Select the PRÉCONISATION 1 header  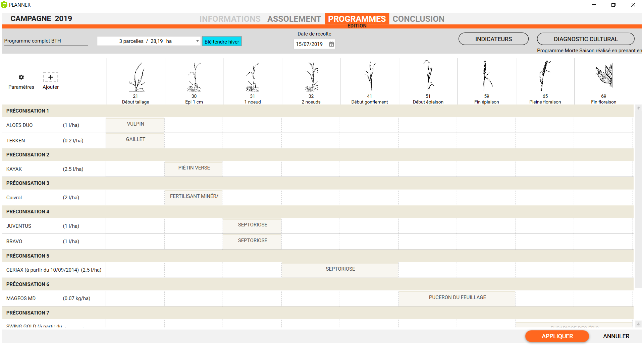click(x=318, y=111)
